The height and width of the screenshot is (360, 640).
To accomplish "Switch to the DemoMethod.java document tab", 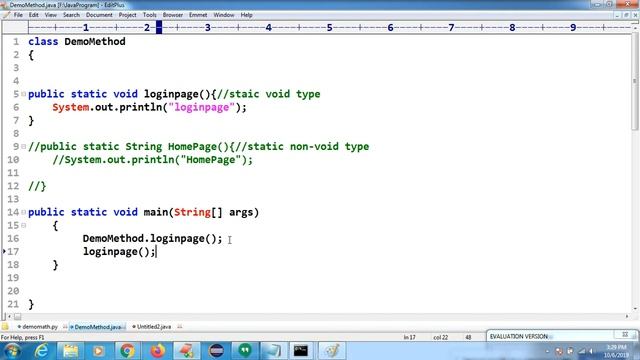I will 98,327.
